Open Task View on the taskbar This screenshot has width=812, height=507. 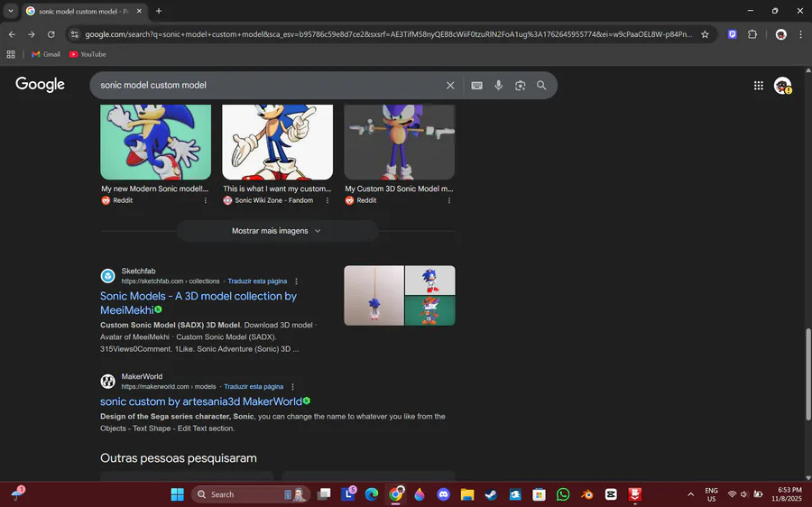pos(324,494)
